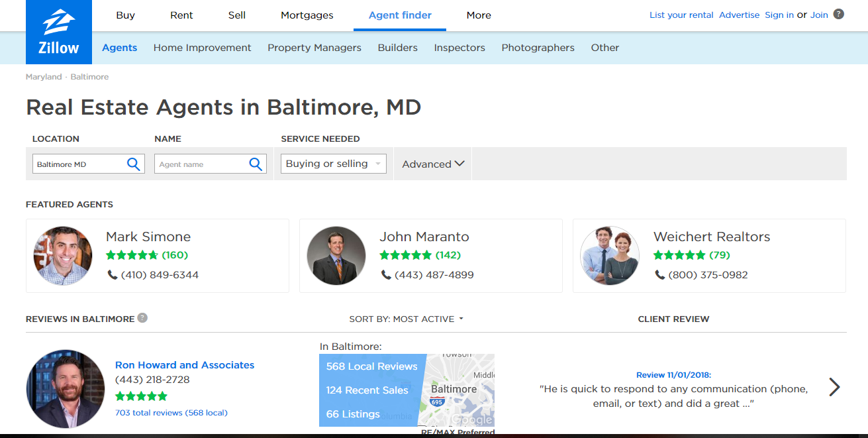Image resolution: width=868 pixels, height=438 pixels.
Task: Select the Other tab
Action: coord(605,48)
